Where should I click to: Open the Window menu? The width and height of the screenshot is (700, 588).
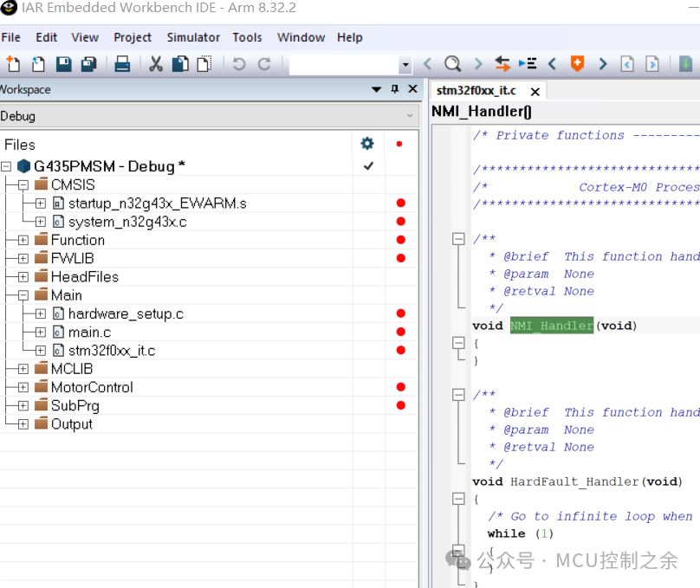[x=301, y=37]
